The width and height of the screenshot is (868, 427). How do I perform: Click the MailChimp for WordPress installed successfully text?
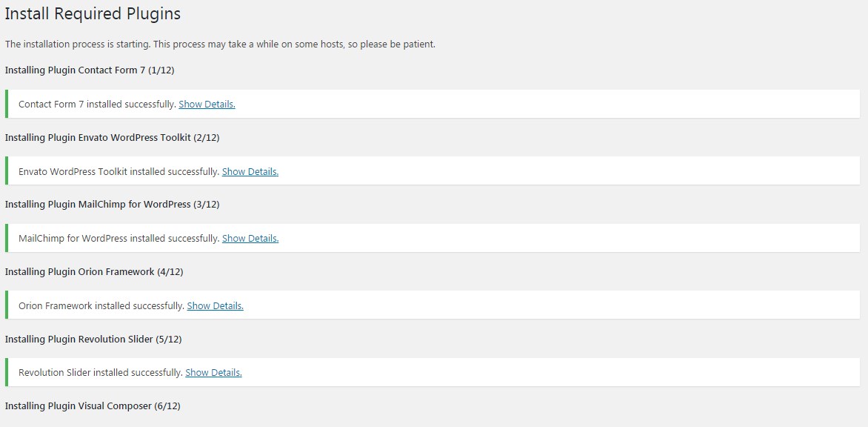point(119,239)
